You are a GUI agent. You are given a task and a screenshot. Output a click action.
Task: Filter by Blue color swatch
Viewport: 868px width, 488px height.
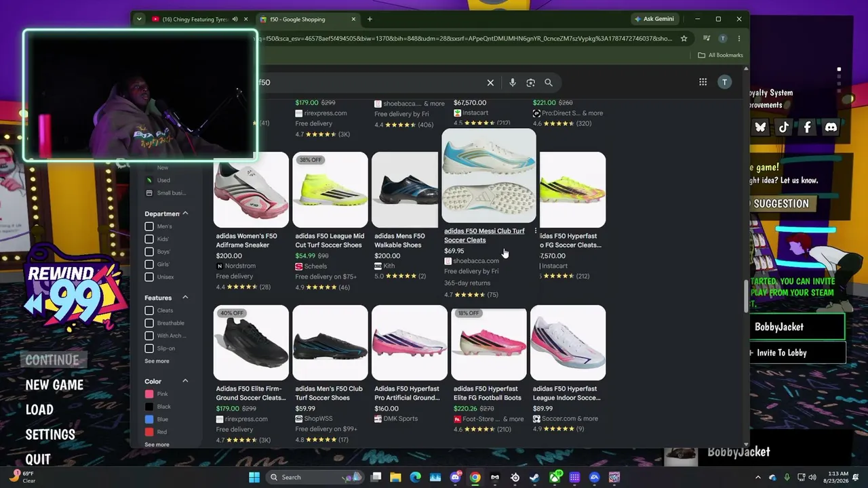click(x=149, y=420)
